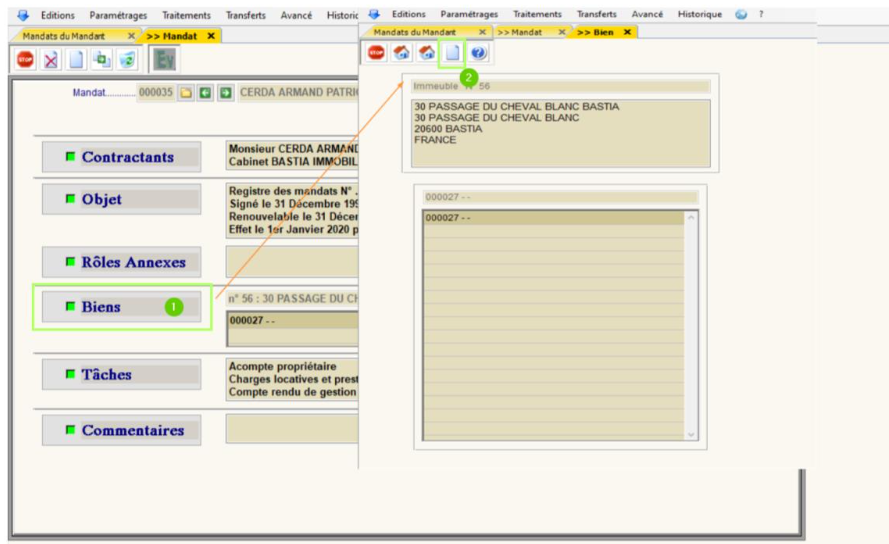Open the Tâches section
Screen dimensions: 889x544
(121, 374)
